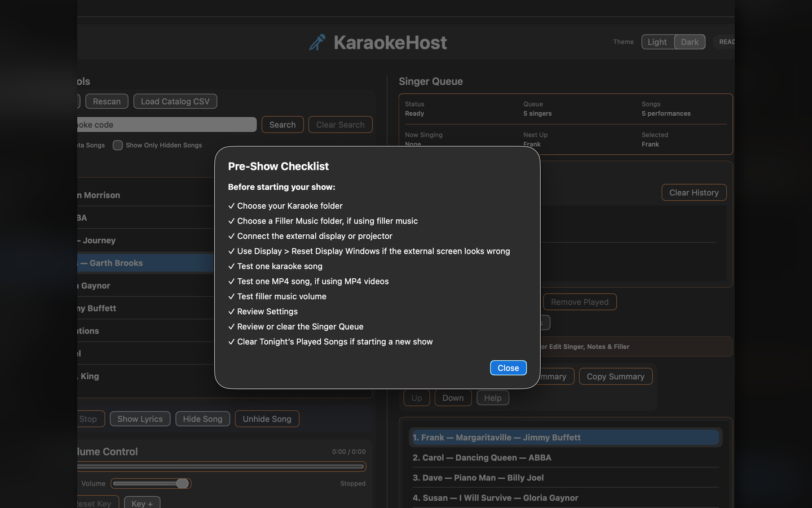Viewport: 812px width, 508px height.
Task: Select Frank — Margaritaville queue entry
Action: coord(565,437)
